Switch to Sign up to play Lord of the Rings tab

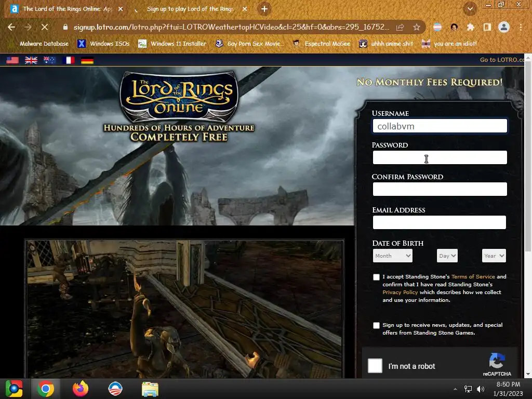tap(190, 9)
